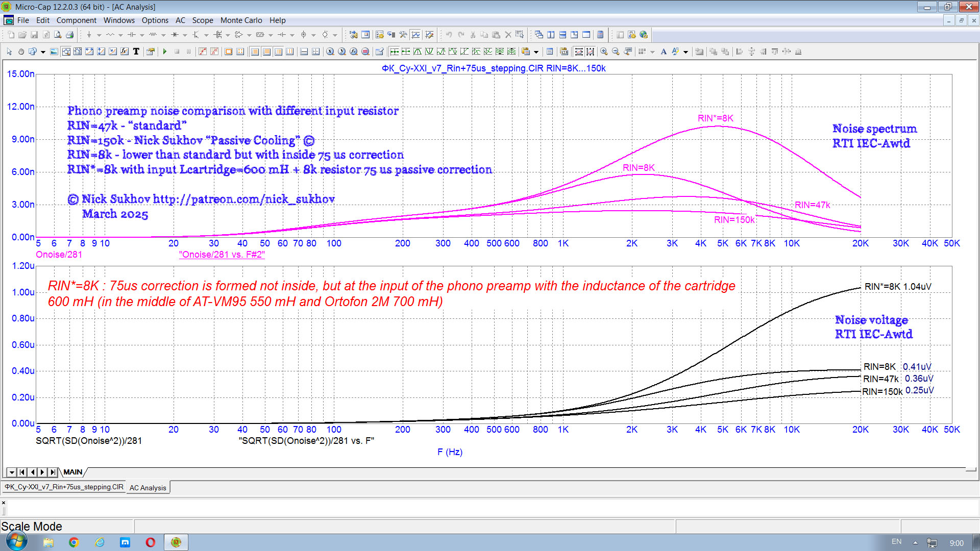Select the pan hand tool icon

click(x=21, y=52)
